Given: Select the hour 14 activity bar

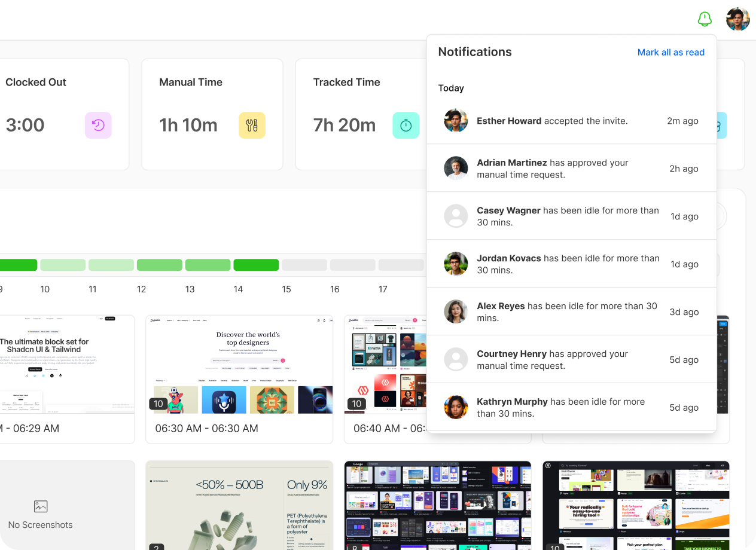Looking at the screenshot, I should pos(256,265).
